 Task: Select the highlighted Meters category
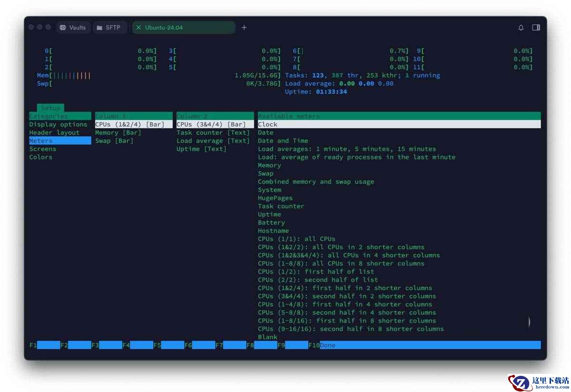point(60,141)
